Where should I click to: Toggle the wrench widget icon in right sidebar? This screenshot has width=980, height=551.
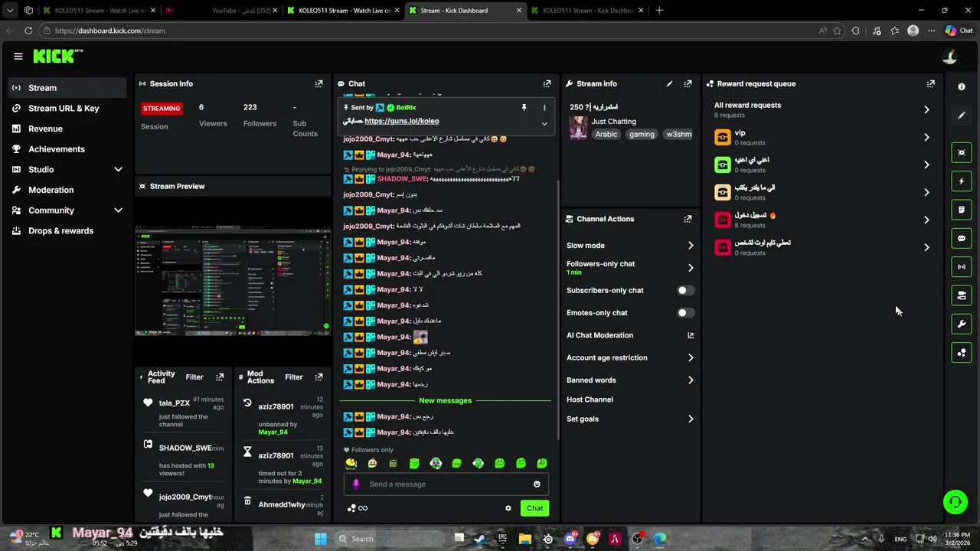962,324
